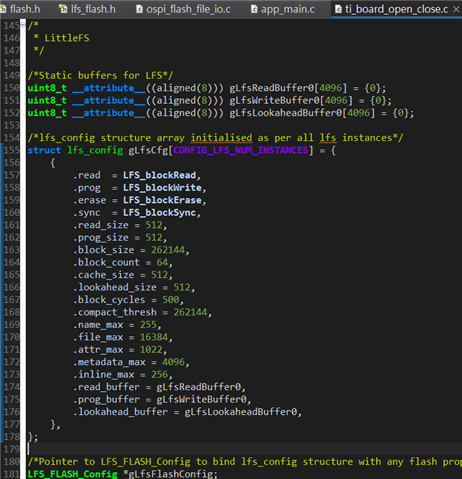
Task: Click the .cache_size value 512
Action: (159, 275)
